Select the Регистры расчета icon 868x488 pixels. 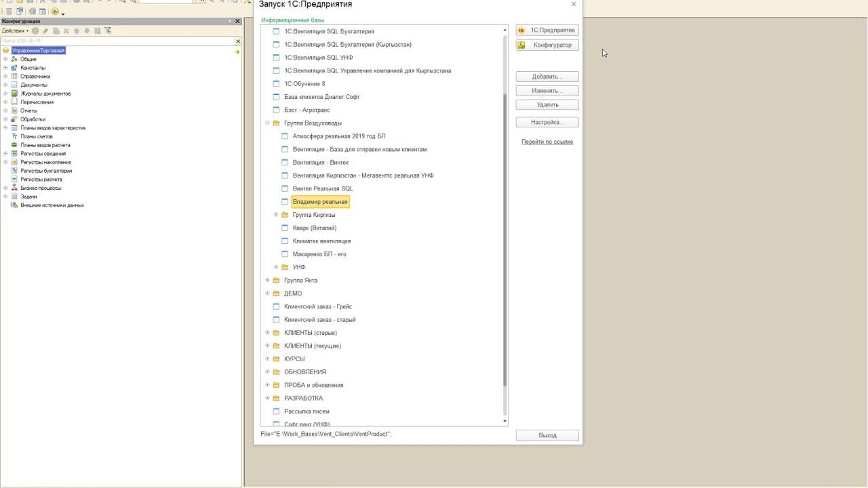click(14, 180)
